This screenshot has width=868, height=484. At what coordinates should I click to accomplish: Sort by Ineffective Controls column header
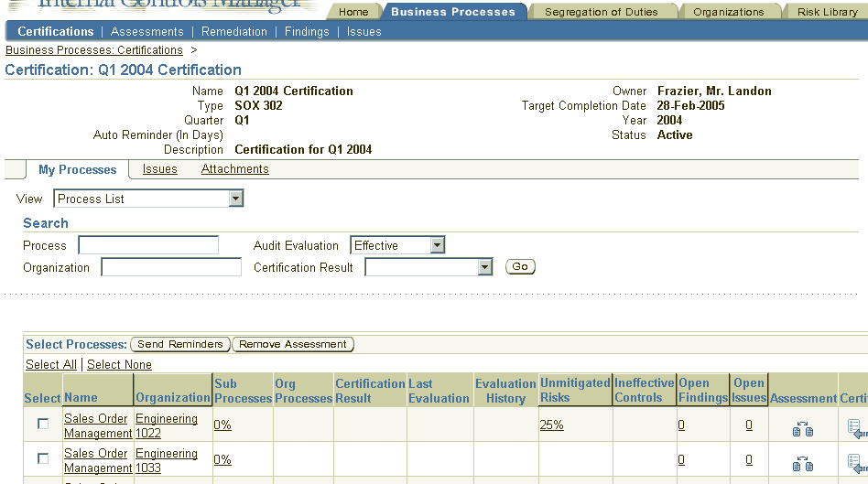645,390
